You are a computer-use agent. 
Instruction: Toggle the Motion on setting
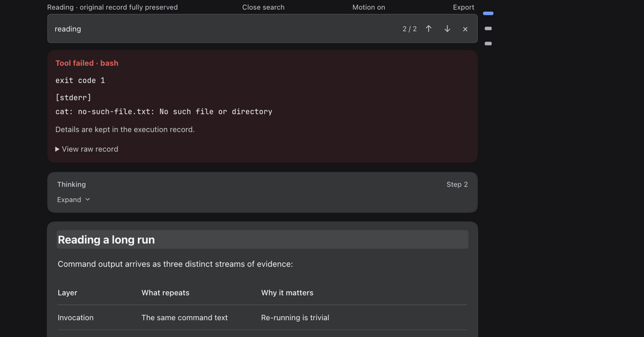[x=369, y=8]
